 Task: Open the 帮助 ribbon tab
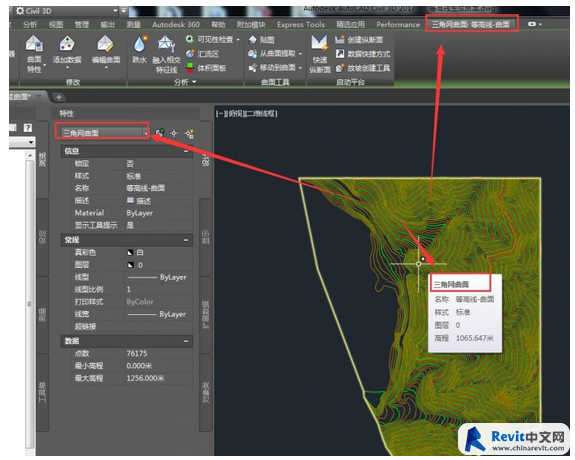click(x=218, y=25)
